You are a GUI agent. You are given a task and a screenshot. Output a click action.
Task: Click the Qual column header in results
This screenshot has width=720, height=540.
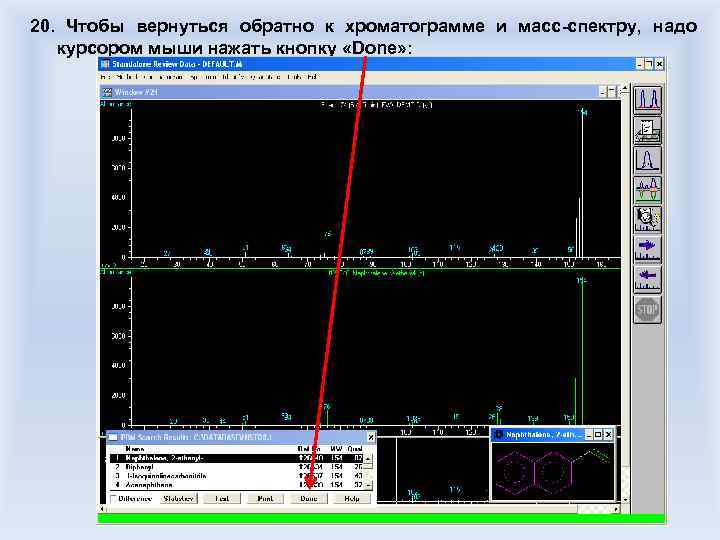click(x=355, y=449)
